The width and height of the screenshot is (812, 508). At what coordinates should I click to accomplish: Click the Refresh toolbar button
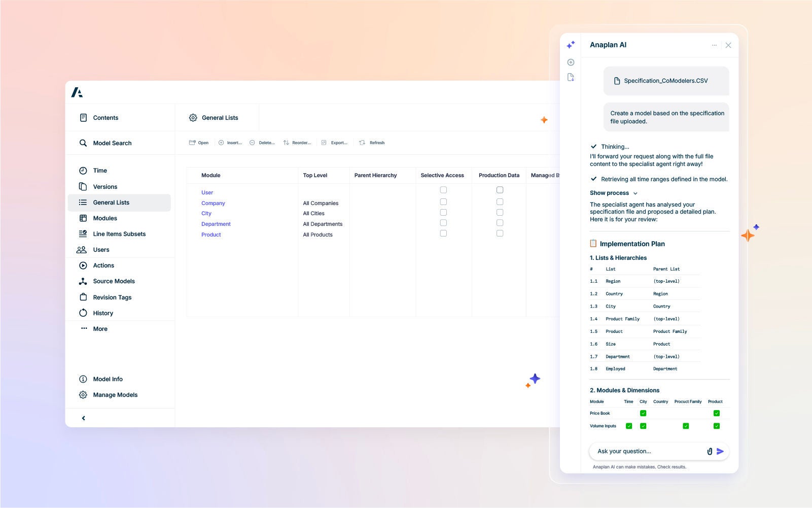(372, 143)
